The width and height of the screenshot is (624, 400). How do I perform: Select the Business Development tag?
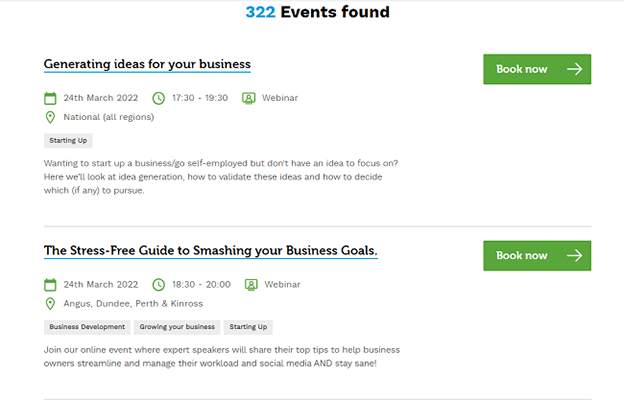87,327
